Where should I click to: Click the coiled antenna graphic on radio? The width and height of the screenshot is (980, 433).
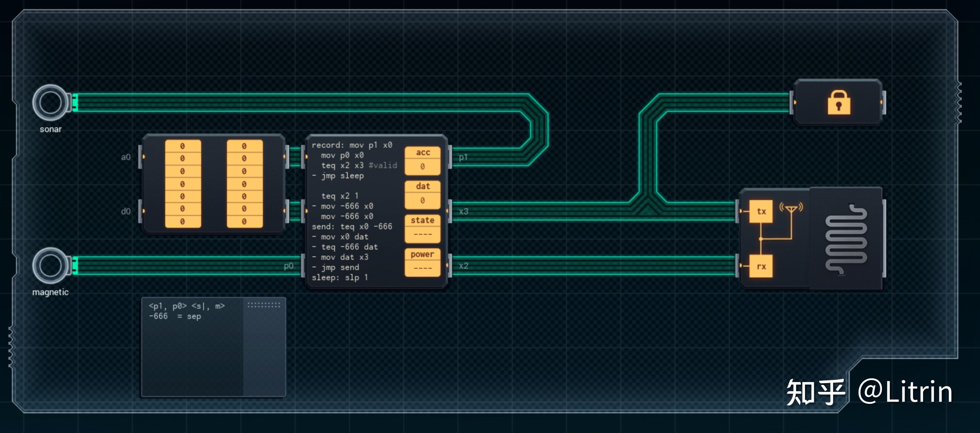[846, 239]
